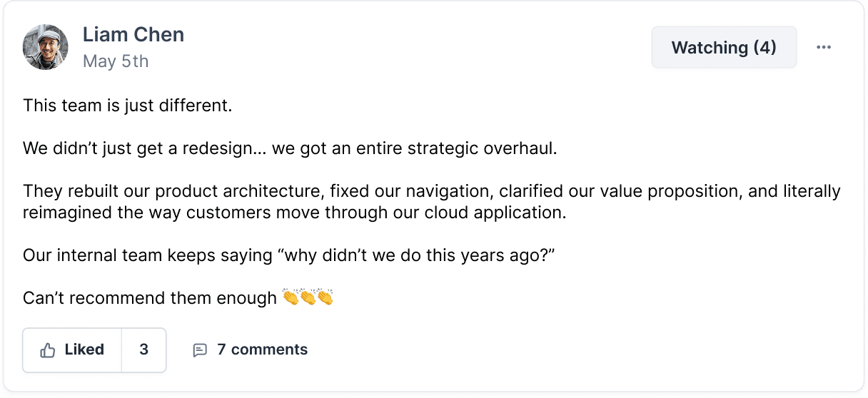Open the 7 comments link
The image size is (868, 398).
262,349
